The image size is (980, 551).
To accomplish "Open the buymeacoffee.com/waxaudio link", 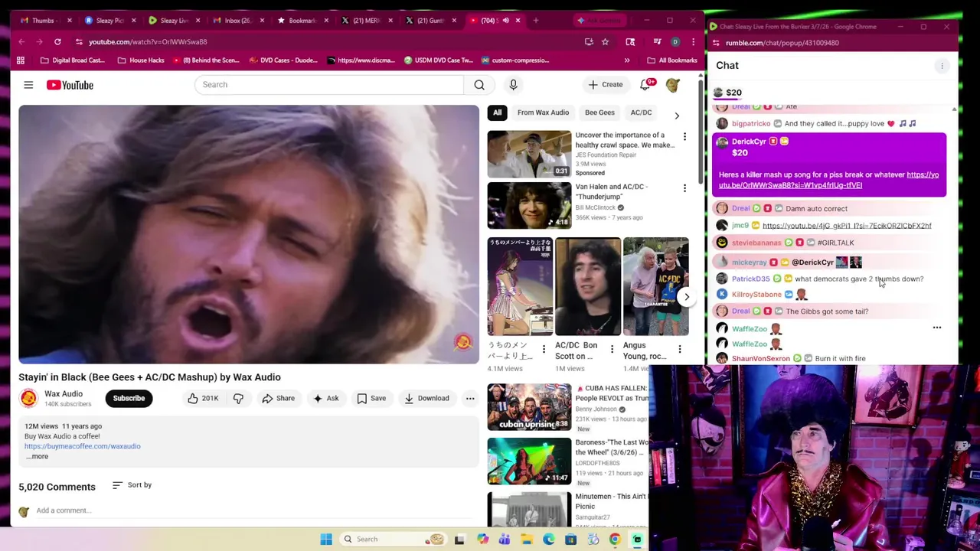I will [82, 446].
